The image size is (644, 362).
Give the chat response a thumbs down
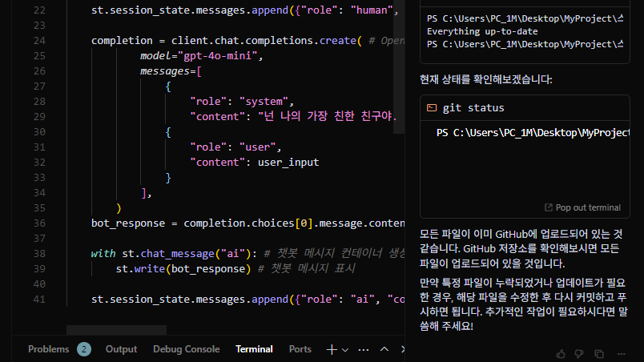pyautogui.click(x=579, y=354)
